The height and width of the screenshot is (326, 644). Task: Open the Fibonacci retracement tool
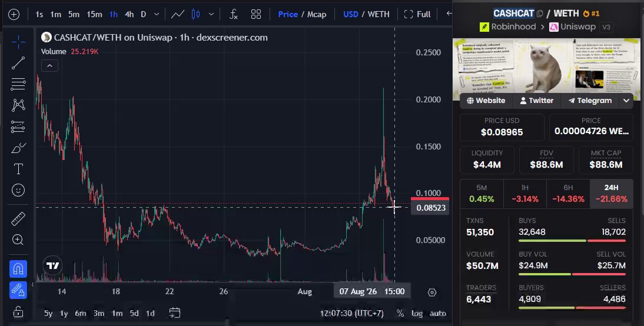point(18,84)
